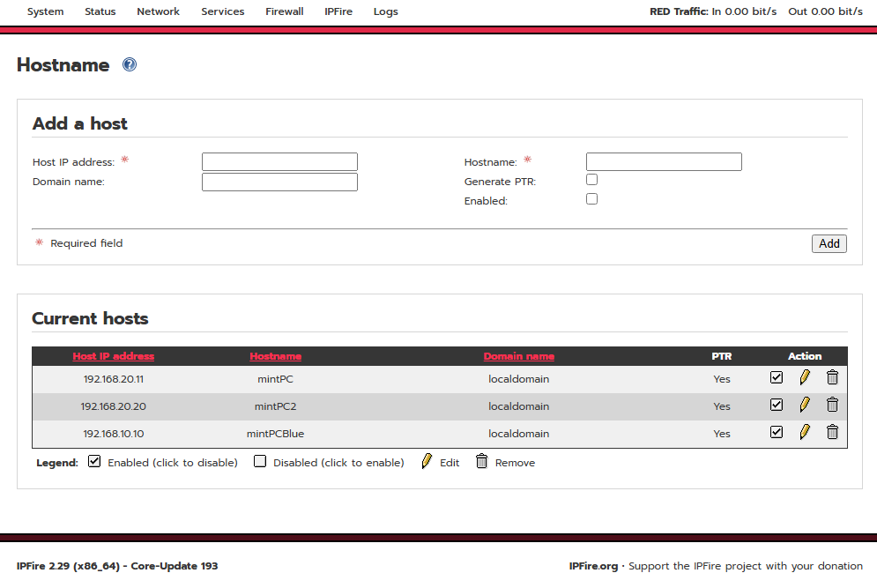Viewport: 877px width, 588px height.
Task: Click the localdomain cell in mintPC row
Action: click(x=519, y=379)
